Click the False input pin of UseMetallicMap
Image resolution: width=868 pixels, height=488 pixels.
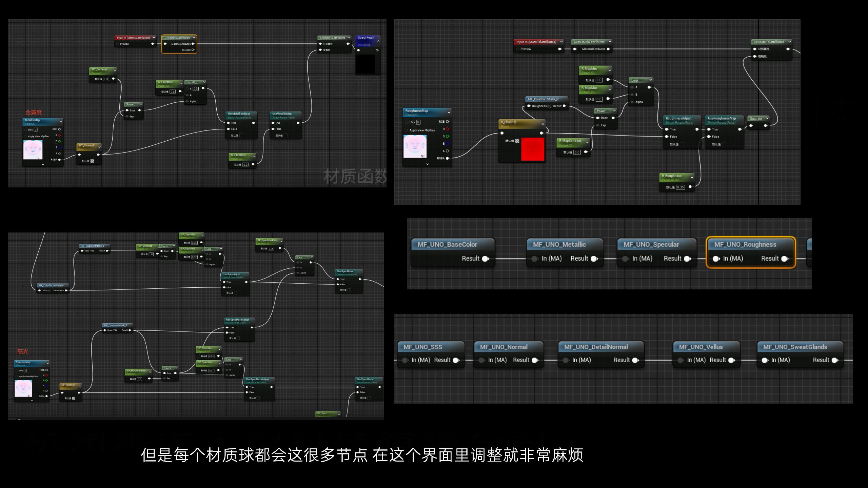(273, 129)
